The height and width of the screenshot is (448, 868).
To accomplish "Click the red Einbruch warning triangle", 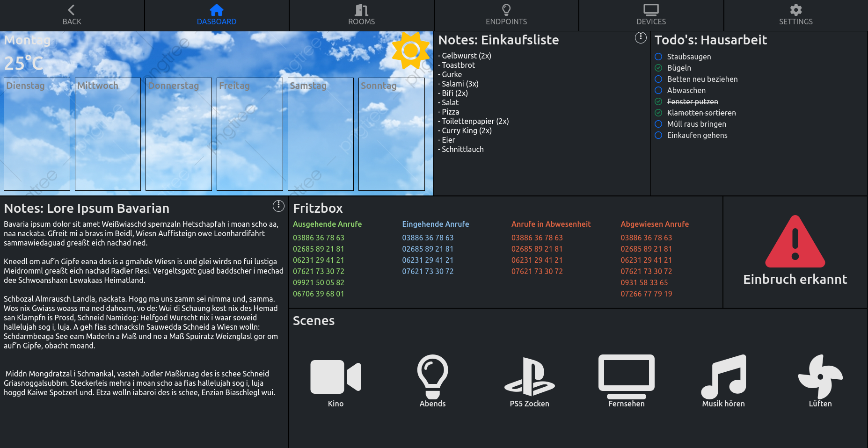I will click(x=795, y=241).
